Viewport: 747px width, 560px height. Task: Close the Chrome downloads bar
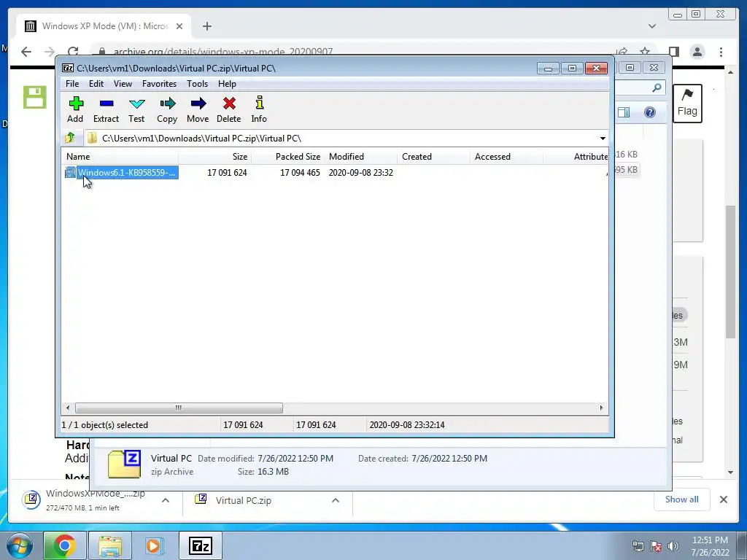(x=724, y=499)
